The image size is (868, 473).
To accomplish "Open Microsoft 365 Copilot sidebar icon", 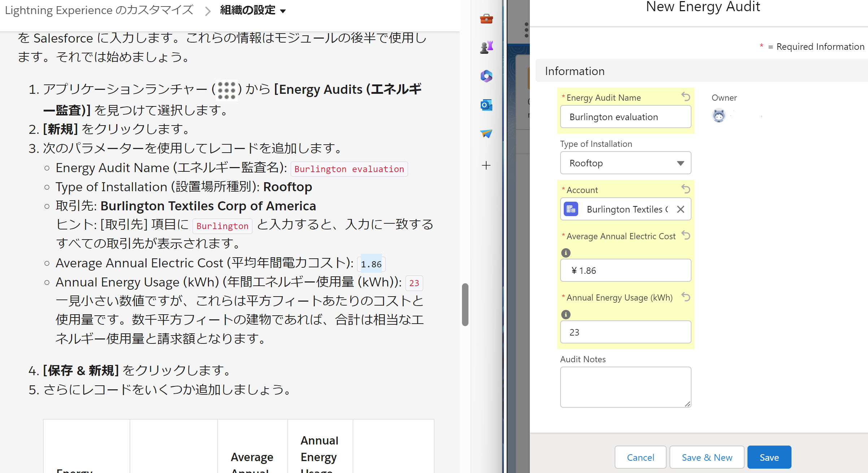I will [x=486, y=76].
